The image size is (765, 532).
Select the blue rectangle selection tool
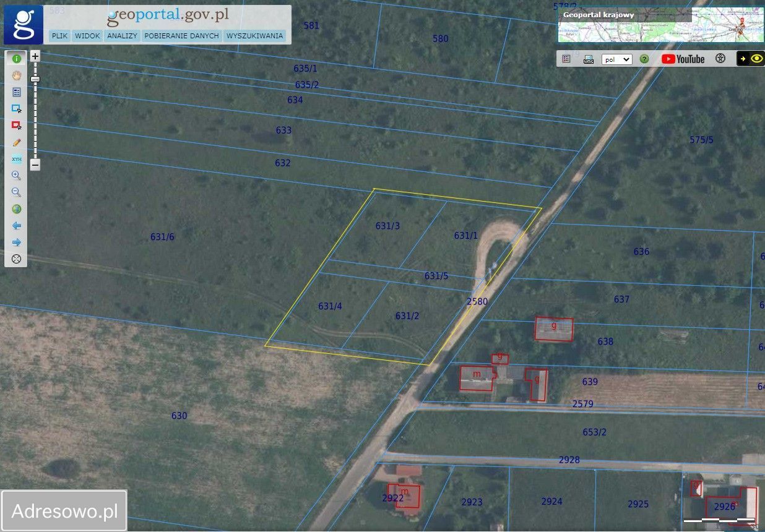[17, 109]
